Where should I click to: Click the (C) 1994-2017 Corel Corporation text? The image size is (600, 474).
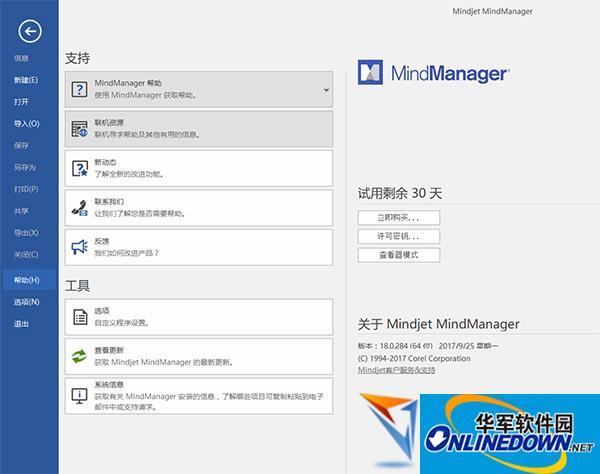click(x=414, y=358)
